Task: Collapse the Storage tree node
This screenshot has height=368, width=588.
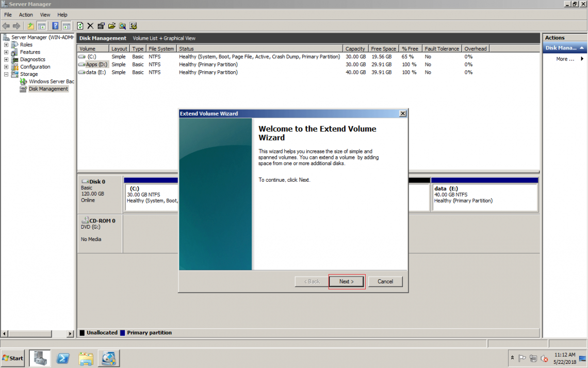Action: (5, 74)
